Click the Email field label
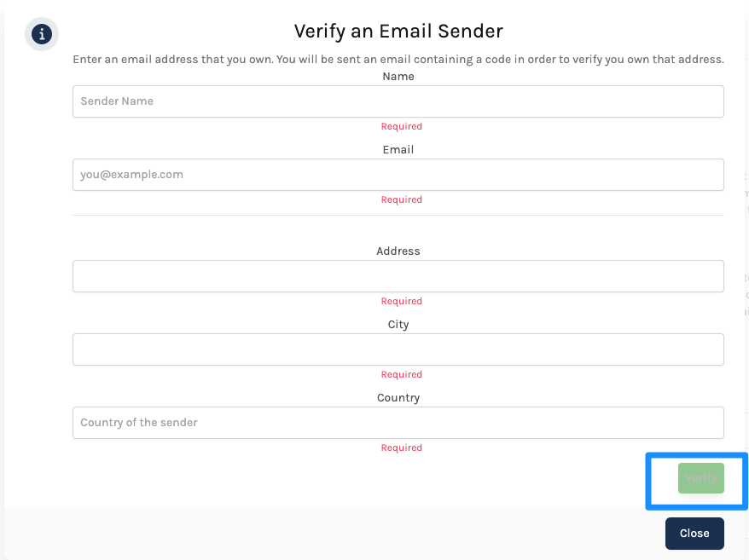749x560 pixels. [398, 150]
